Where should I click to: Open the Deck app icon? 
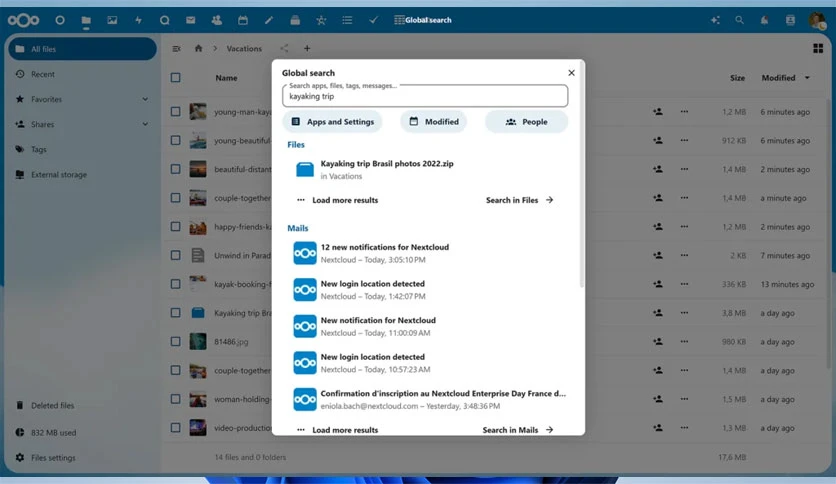click(x=295, y=20)
